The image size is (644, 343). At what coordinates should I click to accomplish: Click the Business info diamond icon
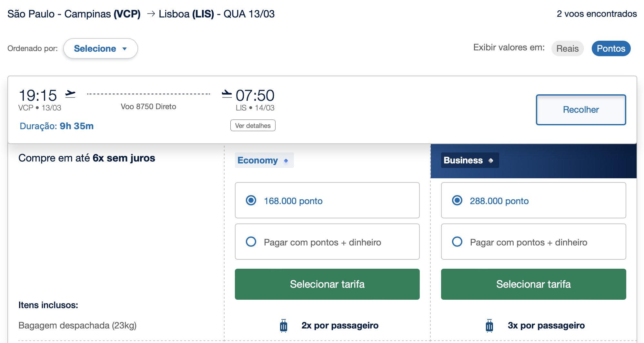[491, 161]
